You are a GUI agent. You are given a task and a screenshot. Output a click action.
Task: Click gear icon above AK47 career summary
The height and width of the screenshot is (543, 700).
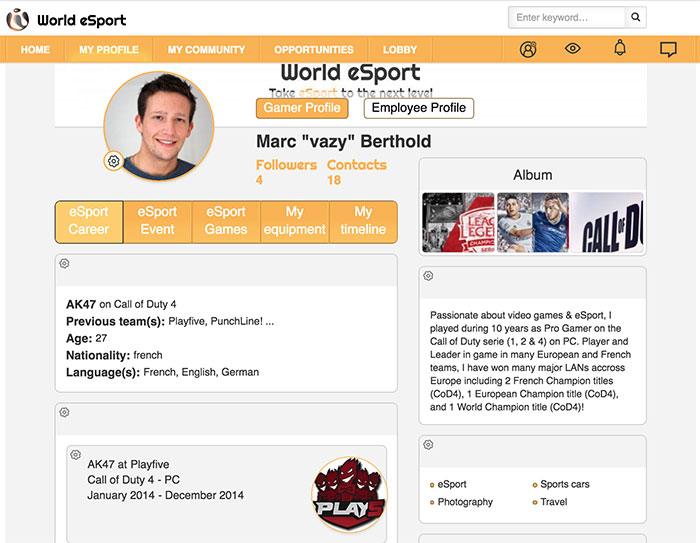[x=64, y=263]
